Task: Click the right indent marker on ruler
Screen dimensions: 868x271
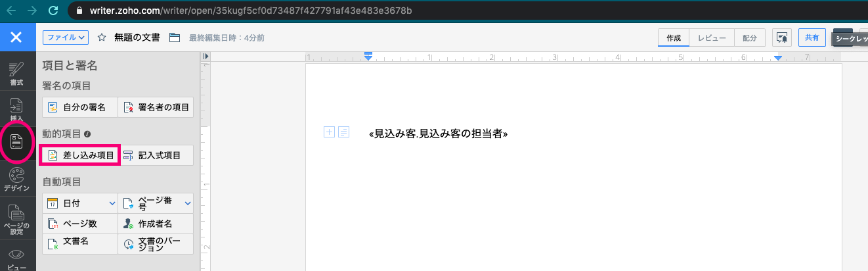Action: point(778,59)
